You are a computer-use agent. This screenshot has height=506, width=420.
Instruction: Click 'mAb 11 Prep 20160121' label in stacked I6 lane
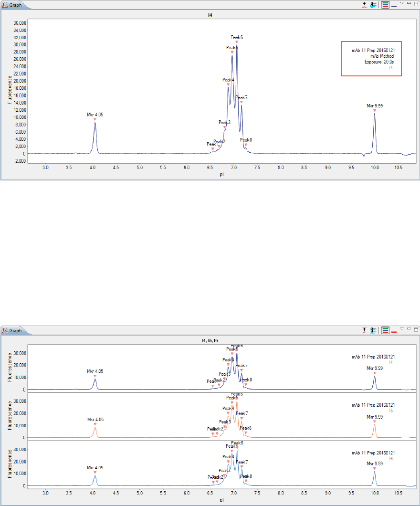[x=373, y=453]
